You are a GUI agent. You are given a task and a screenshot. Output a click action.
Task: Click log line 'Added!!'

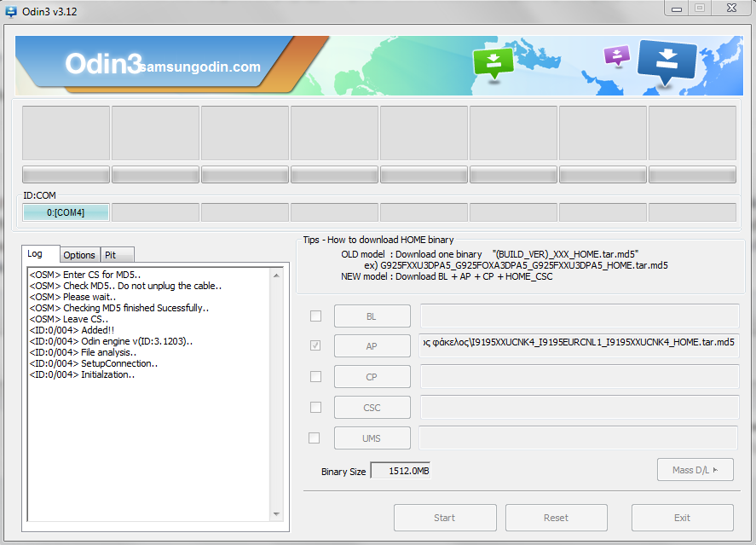tap(72, 330)
